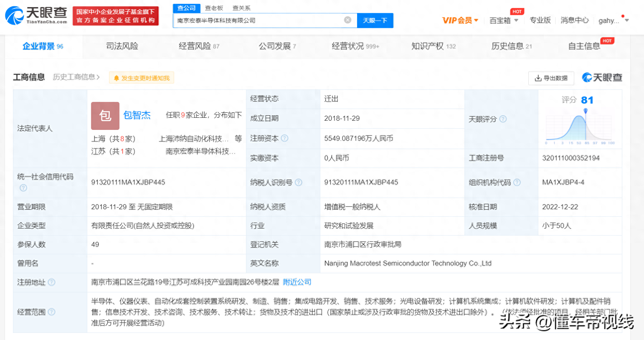Click the help icon next to 纳税人识别号
Screen dimensions: 644x340
tap(298, 183)
